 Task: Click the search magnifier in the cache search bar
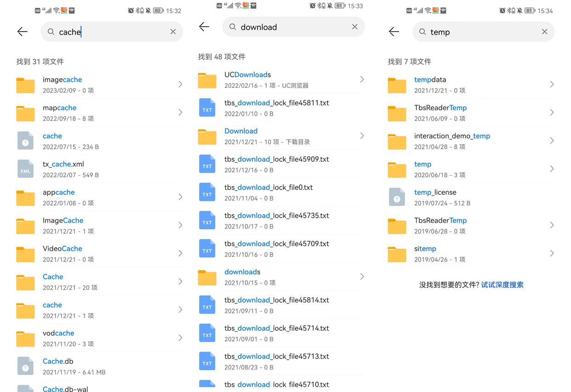(x=51, y=32)
